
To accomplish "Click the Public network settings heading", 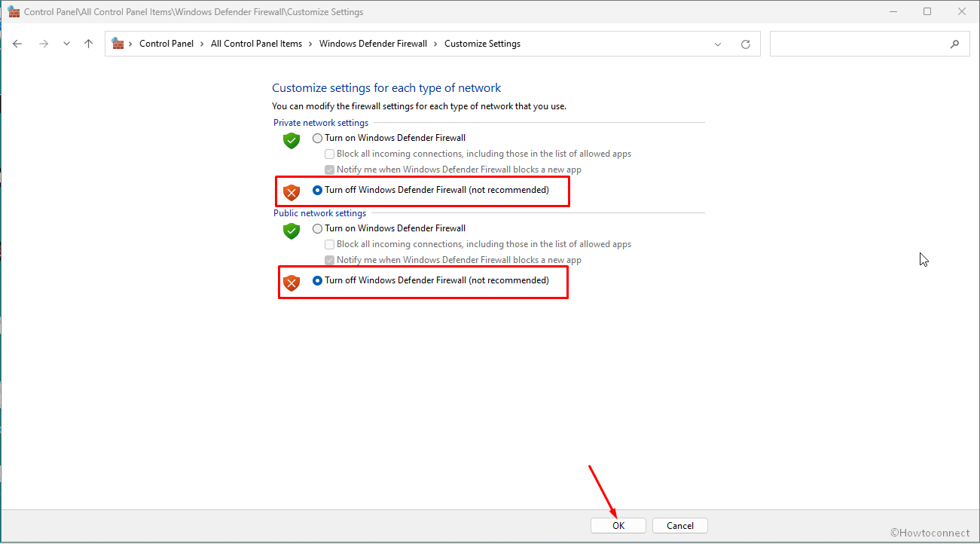I will pos(319,213).
